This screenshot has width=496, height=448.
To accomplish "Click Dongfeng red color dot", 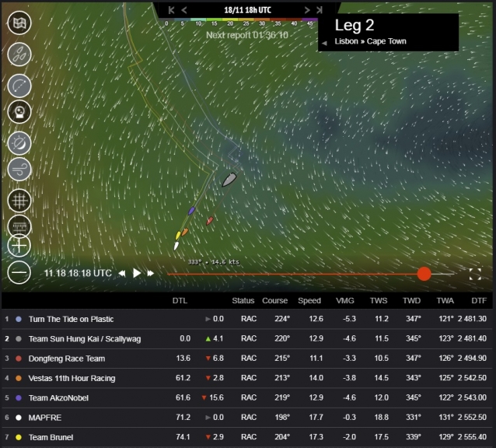I will [x=19, y=359].
